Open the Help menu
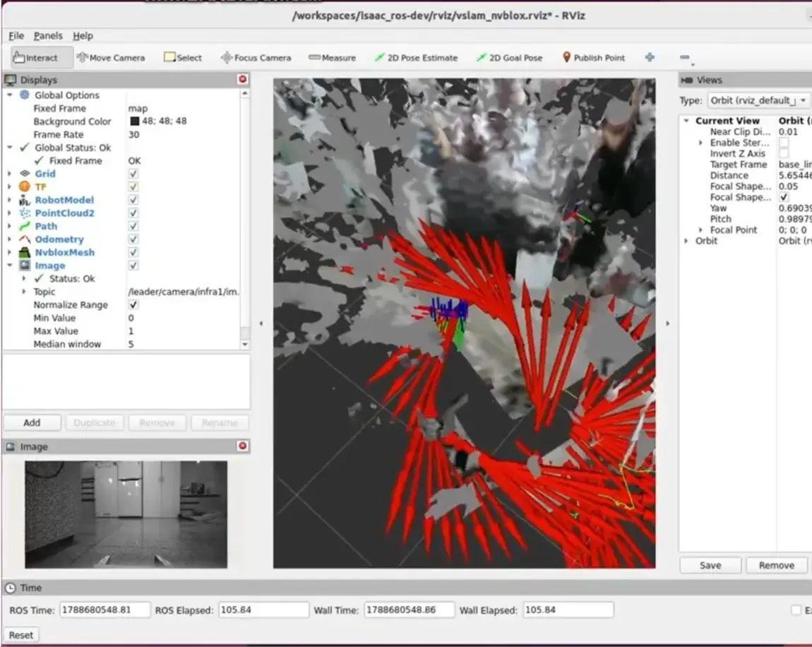812x647 pixels. click(x=83, y=36)
